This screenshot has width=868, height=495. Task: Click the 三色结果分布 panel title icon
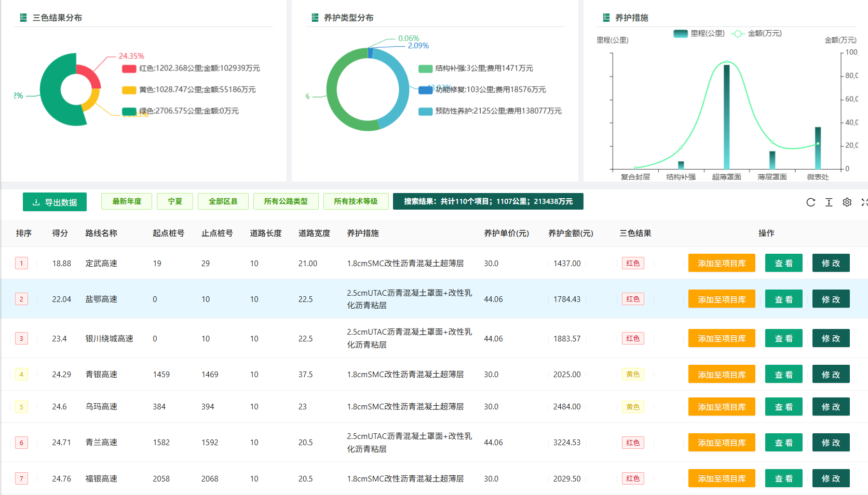[23, 18]
